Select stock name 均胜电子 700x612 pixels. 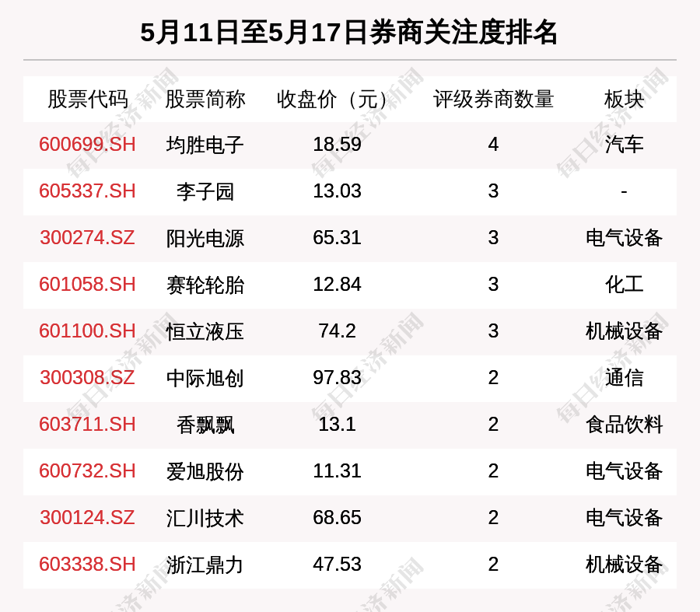[x=205, y=145]
